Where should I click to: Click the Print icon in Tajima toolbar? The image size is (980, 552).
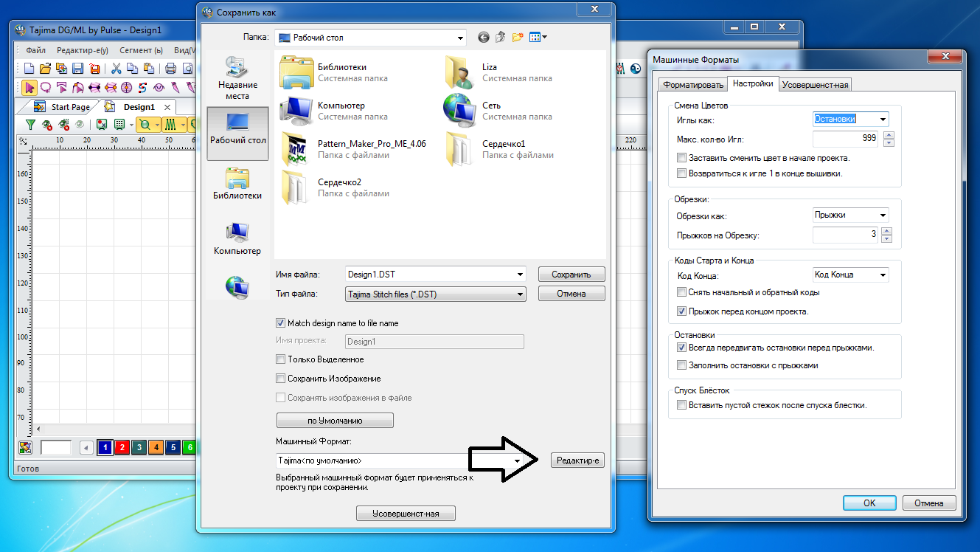click(170, 69)
